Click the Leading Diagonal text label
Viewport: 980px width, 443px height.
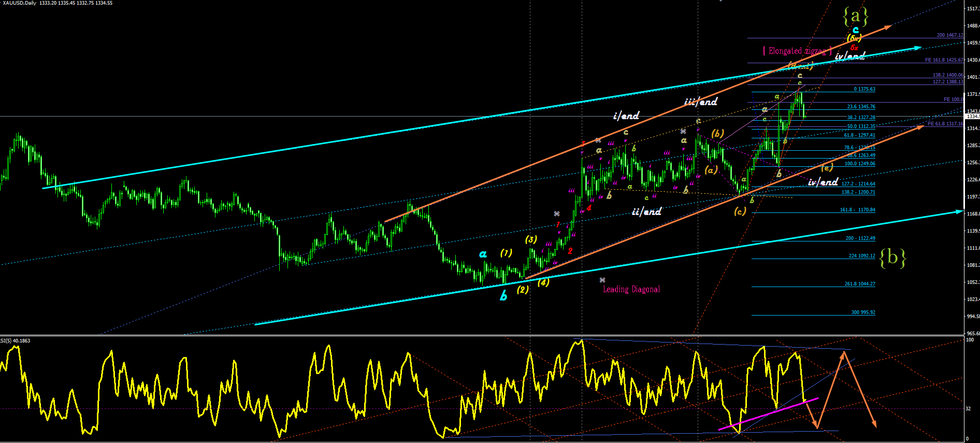[631, 289]
